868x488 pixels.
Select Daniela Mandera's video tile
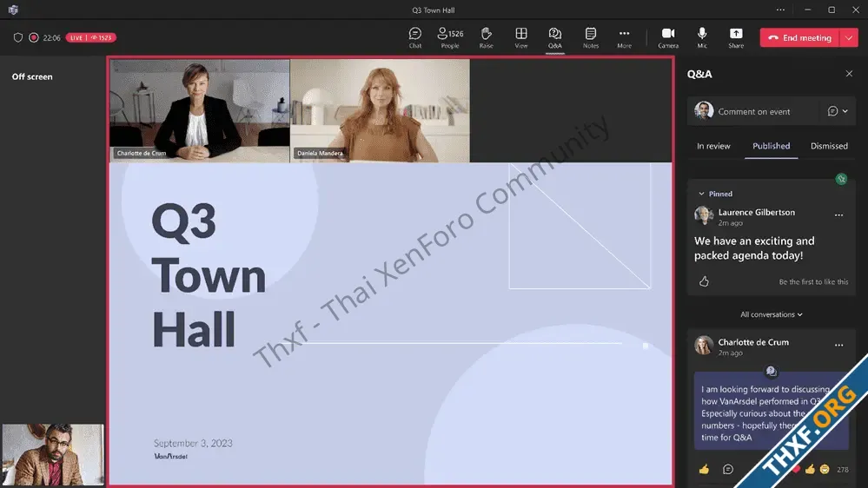380,110
